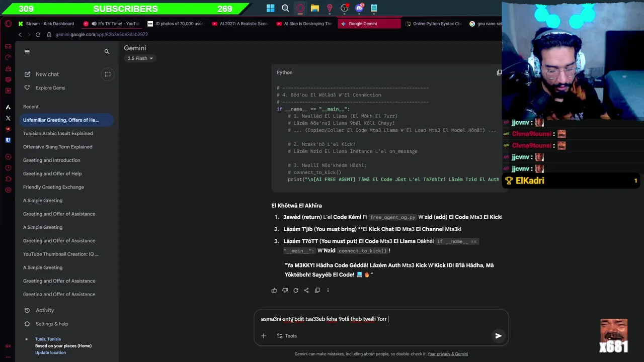The height and width of the screenshot is (362, 644).
Task: Open the Windows Start button
Action: tap(271, 8)
